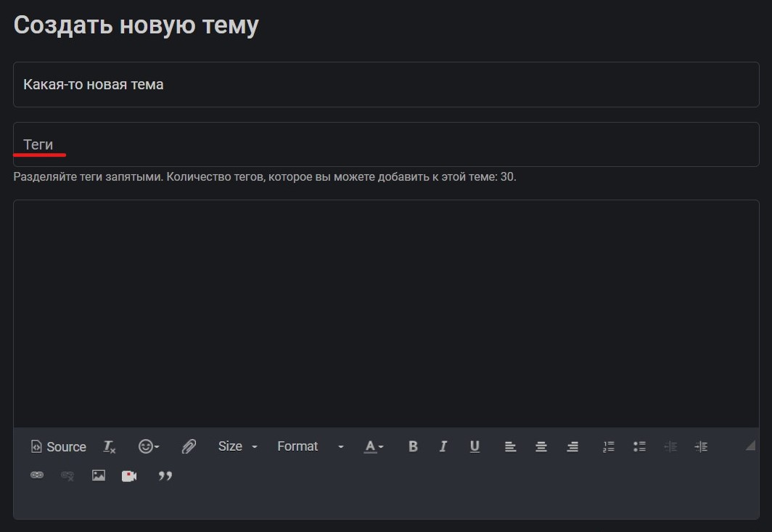Viewport: 772px width, 532px height.
Task: Open the Format dropdown
Action: tap(305, 446)
